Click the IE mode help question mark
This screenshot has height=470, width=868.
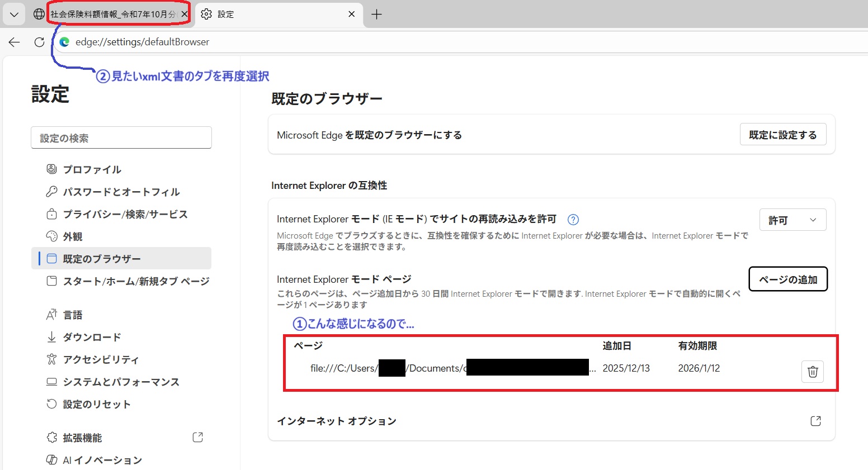click(573, 220)
